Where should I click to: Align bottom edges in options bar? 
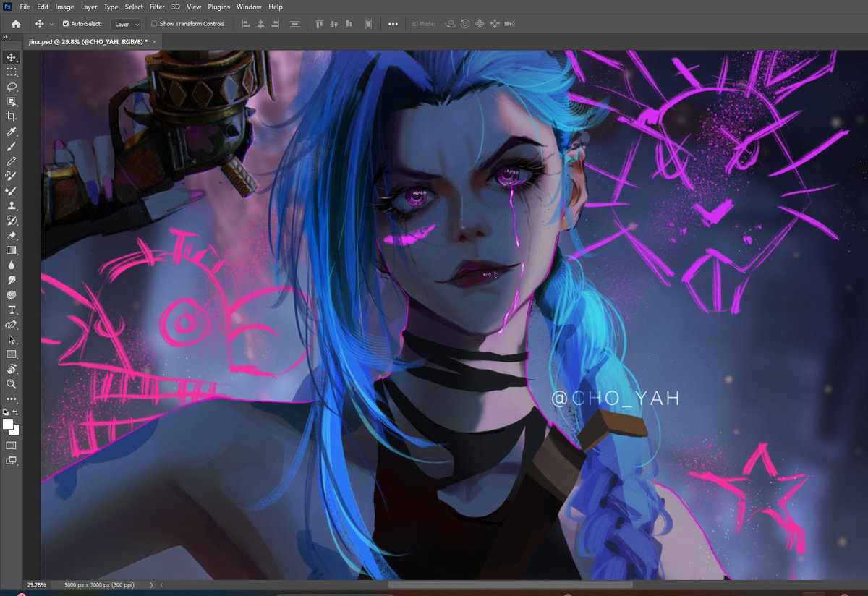tap(351, 24)
